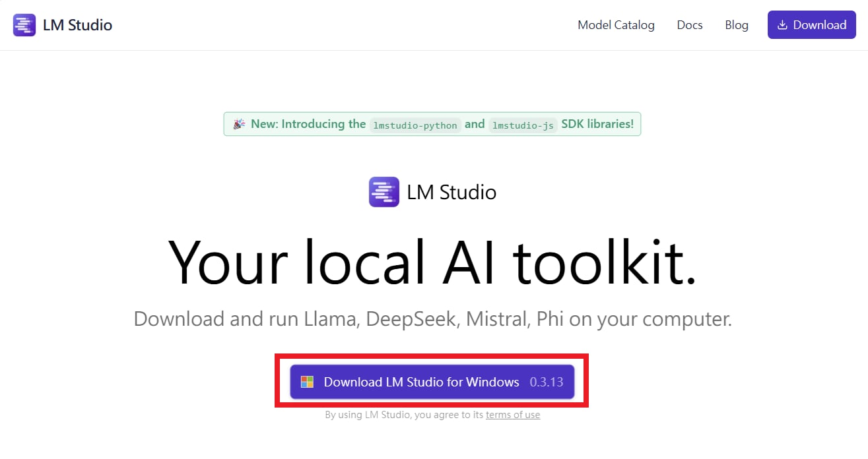Click the lmstudio-python code label
This screenshot has height=459, width=868.
415,125
